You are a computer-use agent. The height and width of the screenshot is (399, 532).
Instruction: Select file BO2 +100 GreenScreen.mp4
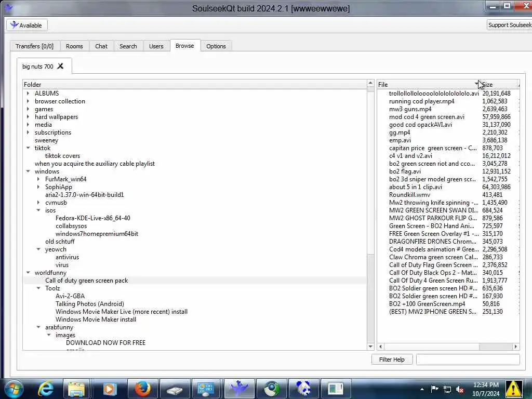click(x=427, y=304)
